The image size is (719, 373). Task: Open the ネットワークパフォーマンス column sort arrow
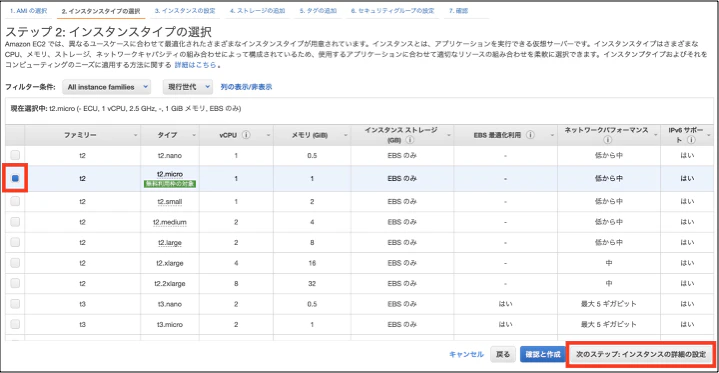coord(656,135)
